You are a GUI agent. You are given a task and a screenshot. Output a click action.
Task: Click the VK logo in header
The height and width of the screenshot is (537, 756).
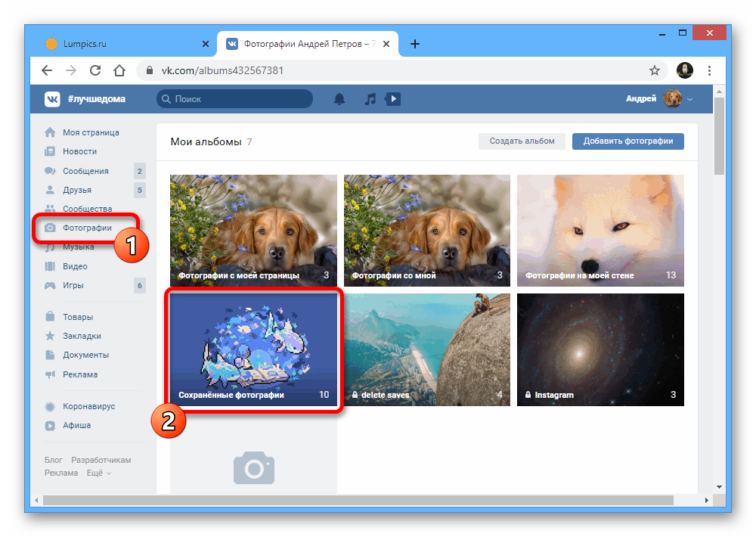(52, 99)
